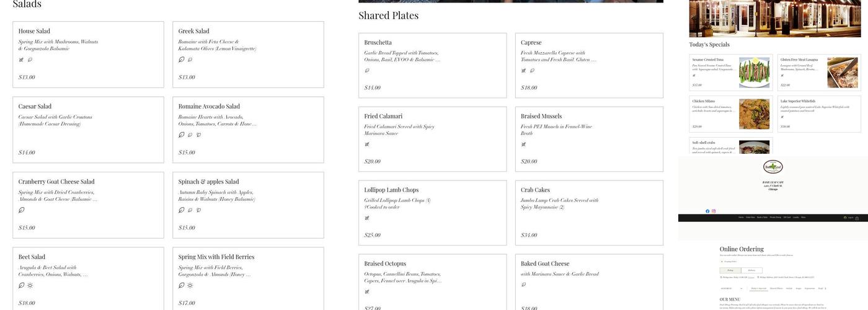This screenshot has width=868, height=310.
Task: Open the Sesame Crusted Tuna photo
Action: (754, 73)
